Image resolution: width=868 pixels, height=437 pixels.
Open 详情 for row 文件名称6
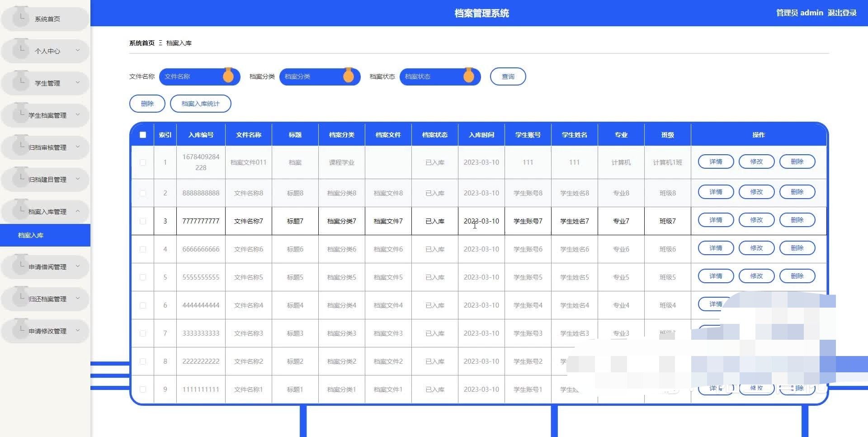coord(716,248)
